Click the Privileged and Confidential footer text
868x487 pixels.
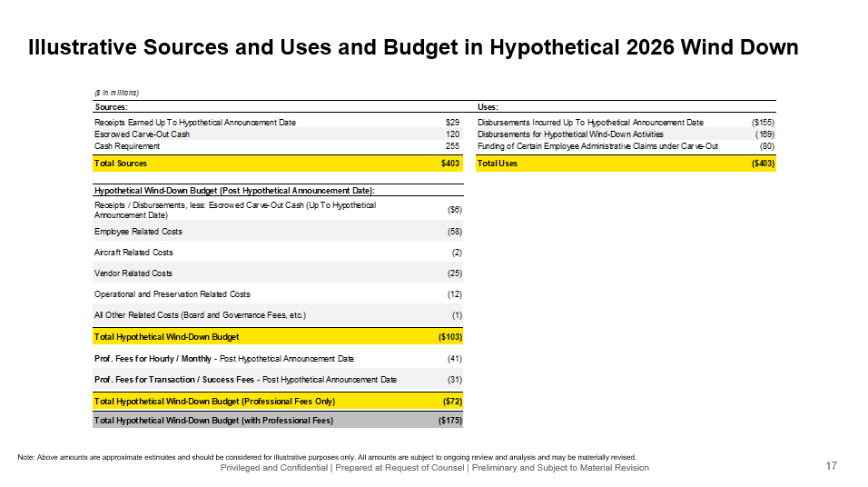[x=435, y=468]
